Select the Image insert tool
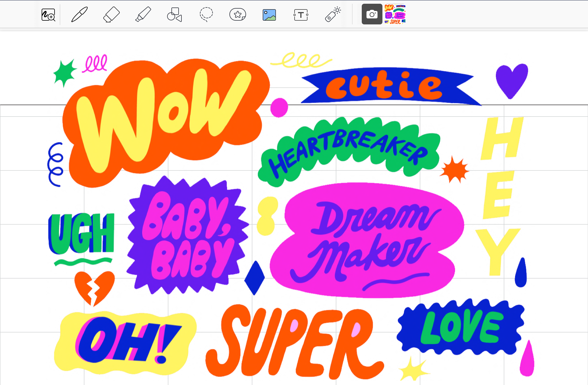Screen dimensions: 588x385 269,15
